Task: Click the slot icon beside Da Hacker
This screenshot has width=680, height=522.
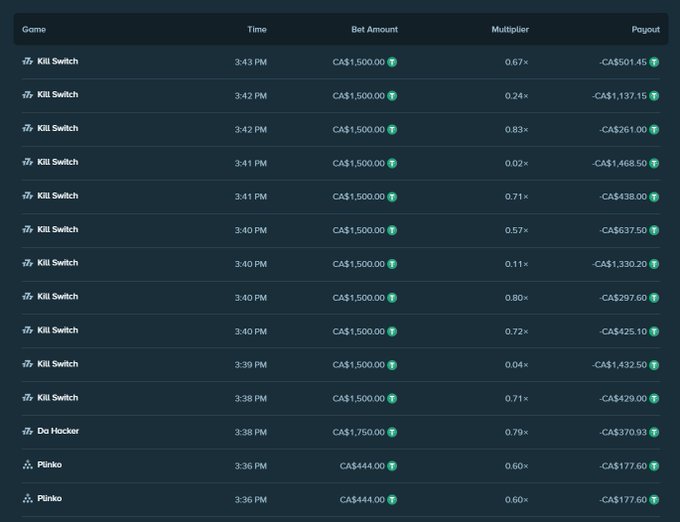Action: 27,431
